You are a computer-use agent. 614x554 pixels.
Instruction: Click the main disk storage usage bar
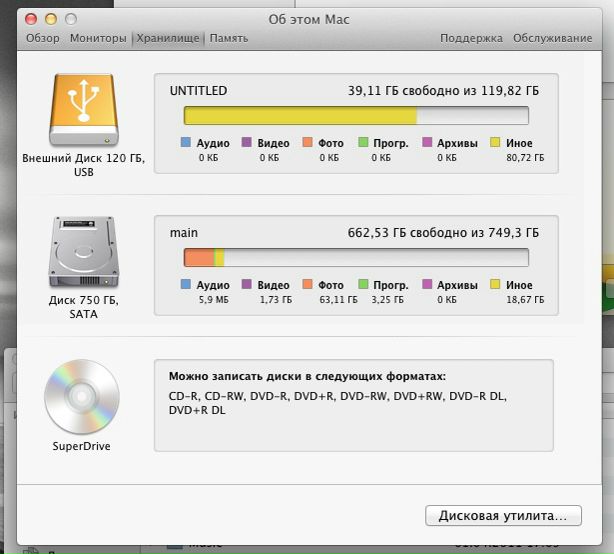point(357,258)
